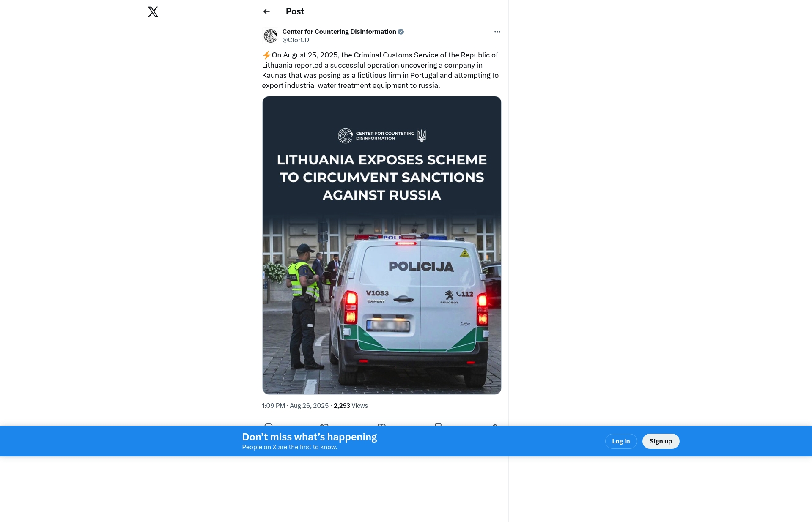This screenshot has height=522, width=812.
Task: Click the post text about Lithuania customs operation
Action: coord(380,70)
